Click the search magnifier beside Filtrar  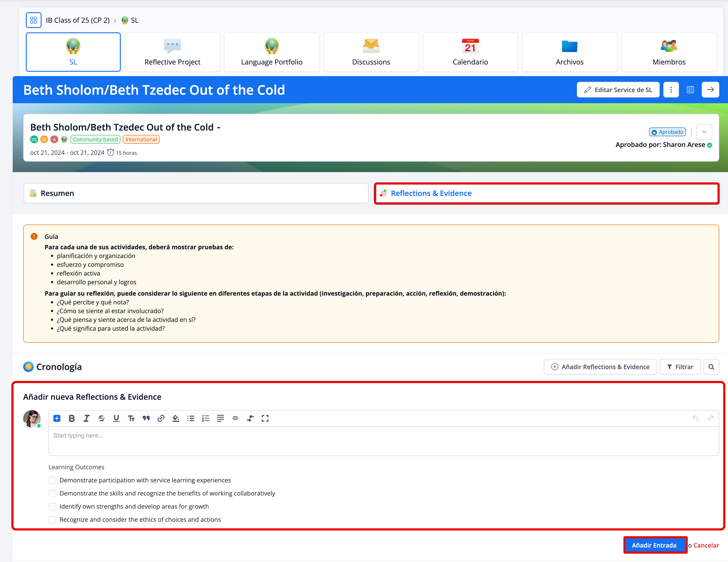click(x=711, y=367)
